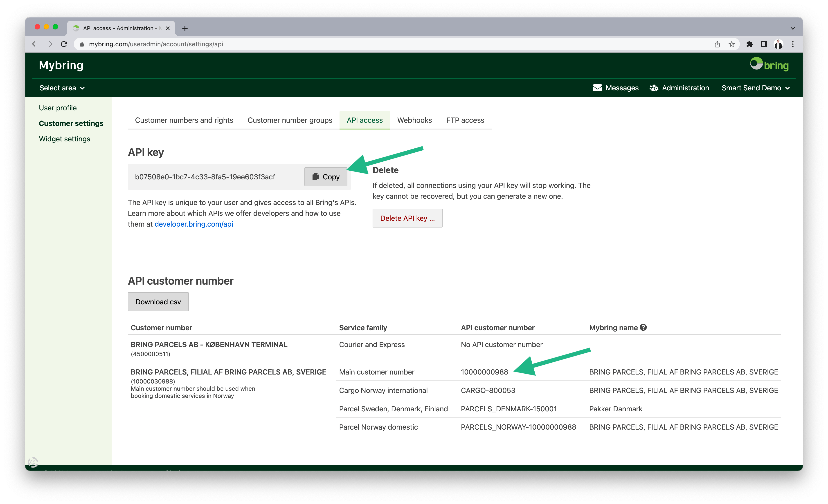The width and height of the screenshot is (828, 504).
Task: Switch to the Webhooks tab
Action: [414, 120]
